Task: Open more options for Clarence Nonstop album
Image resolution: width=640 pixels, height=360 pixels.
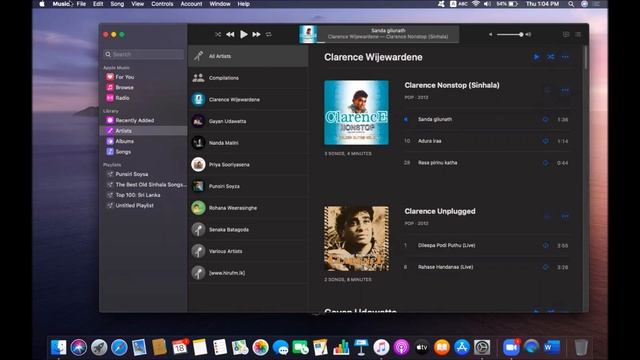Action: click(x=565, y=90)
